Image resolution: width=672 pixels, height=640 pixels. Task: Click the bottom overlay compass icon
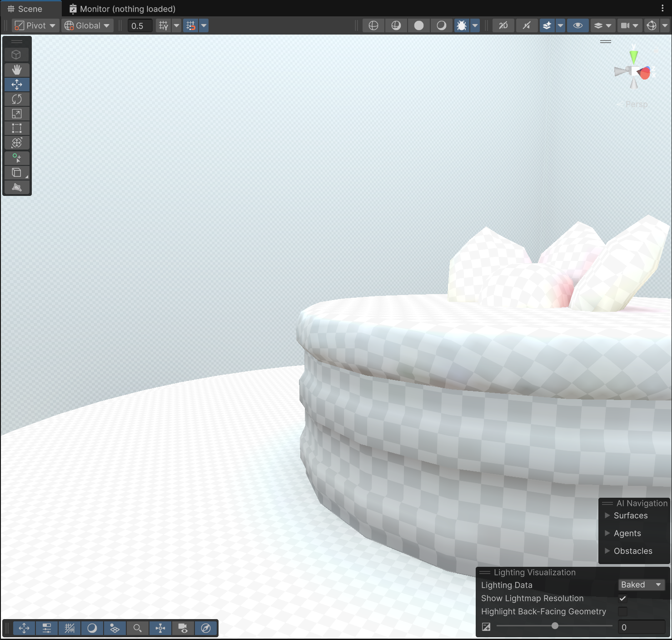coord(206,628)
